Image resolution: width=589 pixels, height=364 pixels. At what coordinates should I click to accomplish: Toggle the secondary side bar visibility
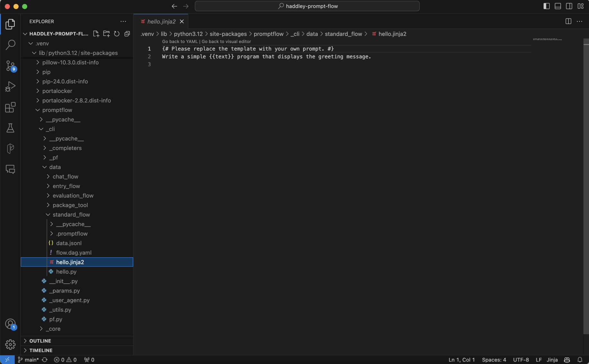point(569,6)
